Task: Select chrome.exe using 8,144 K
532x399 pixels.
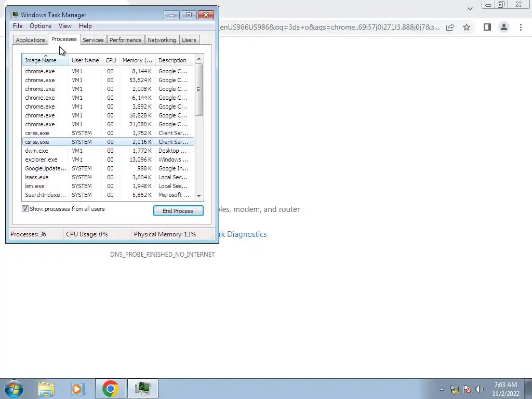Action: pos(108,71)
